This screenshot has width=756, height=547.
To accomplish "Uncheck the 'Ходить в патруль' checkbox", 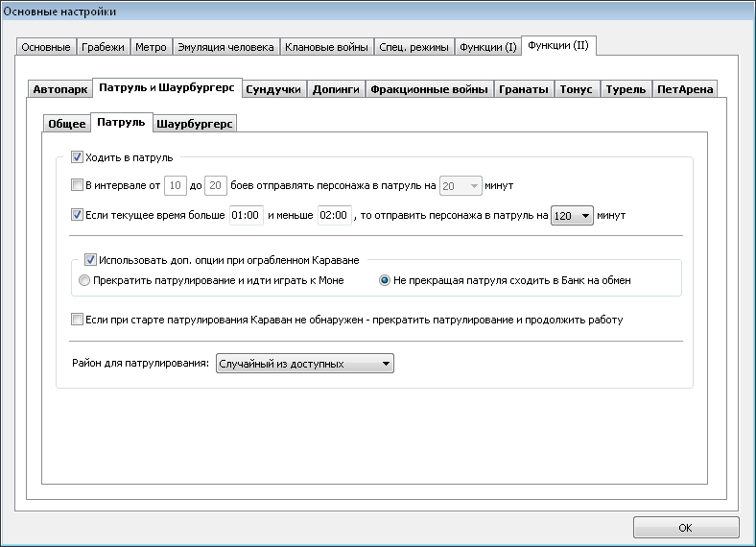I will [77, 156].
